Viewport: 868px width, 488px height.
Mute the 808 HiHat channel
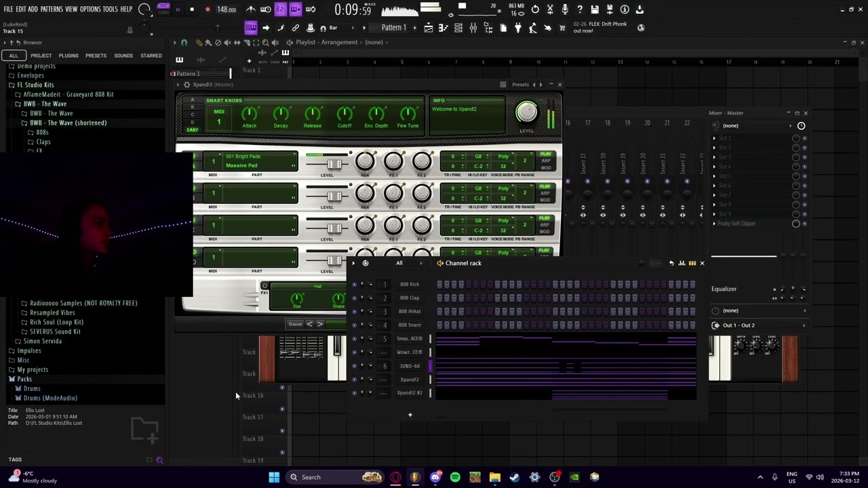[x=354, y=312]
